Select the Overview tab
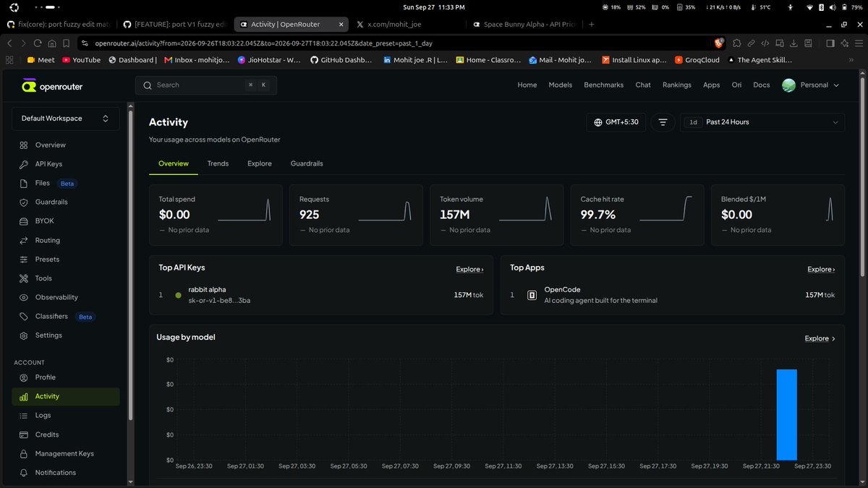This screenshot has height=488, width=868. point(174,163)
